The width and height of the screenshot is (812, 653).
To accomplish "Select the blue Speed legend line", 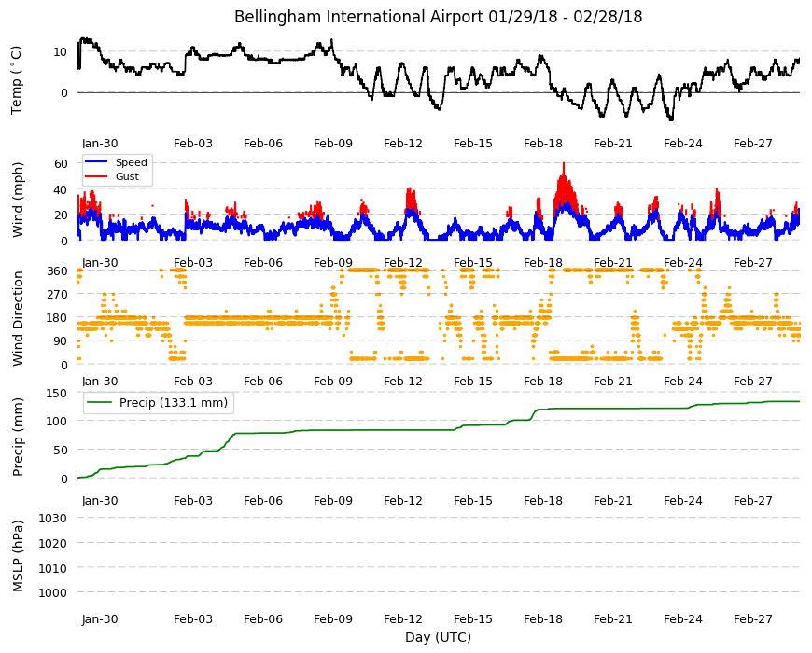I will (x=95, y=162).
